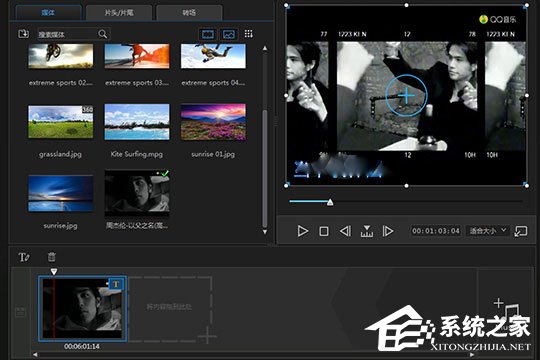The height and width of the screenshot is (360, 540).
Task: Click the media library scroll down arrow
Action: (x=265, y=232)
